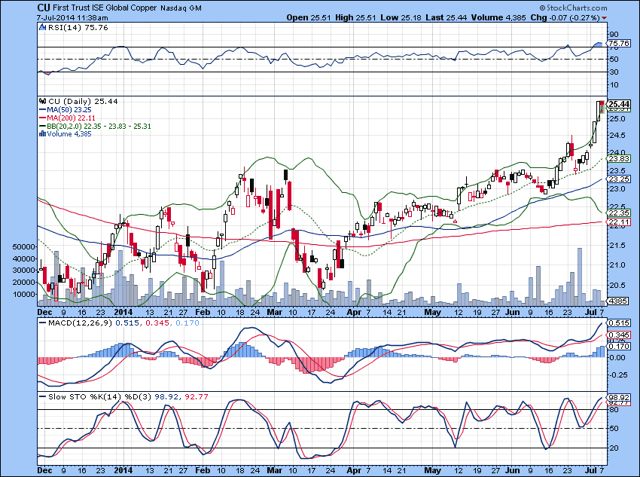Click the 'Slow STO %K(14) %D(3)' label
Image resolution: width=640 pixels, height=477 pixels.
pyautogui.click(x=100, y=397)
